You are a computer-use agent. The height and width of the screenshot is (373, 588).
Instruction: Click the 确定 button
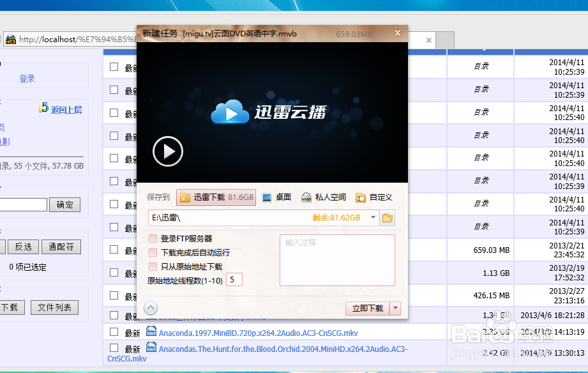[x=65, y=204]
